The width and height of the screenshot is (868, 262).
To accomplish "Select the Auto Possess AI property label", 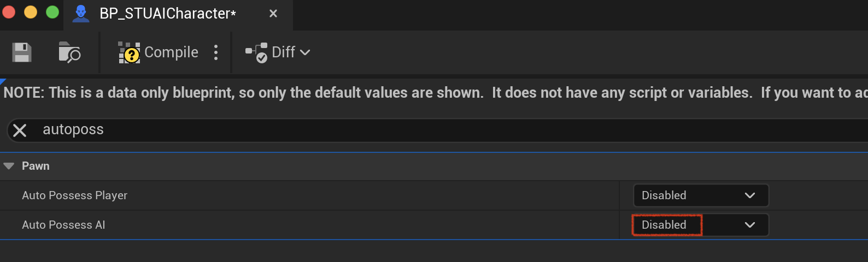I will (63, 225).
